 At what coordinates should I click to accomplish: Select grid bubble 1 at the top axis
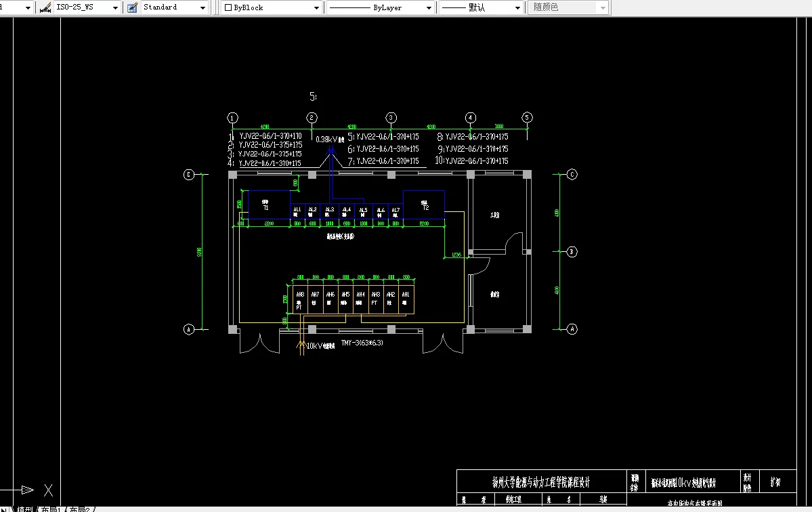232,118
